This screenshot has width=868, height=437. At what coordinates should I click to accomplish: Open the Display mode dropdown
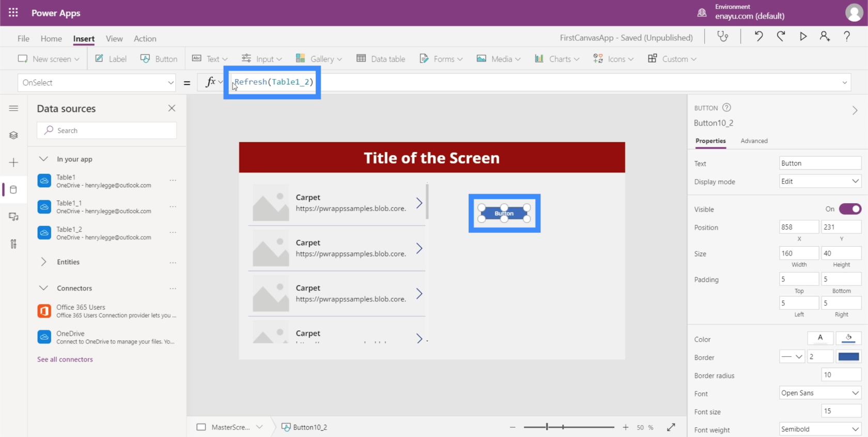[820, 181]
